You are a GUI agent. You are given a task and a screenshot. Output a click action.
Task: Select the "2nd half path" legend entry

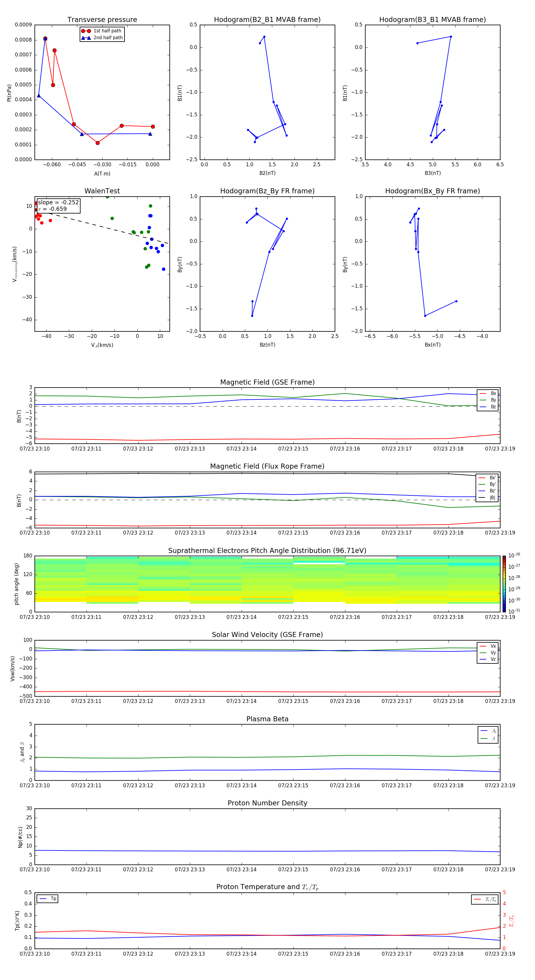pyautogui.click(x=102, y=38)
